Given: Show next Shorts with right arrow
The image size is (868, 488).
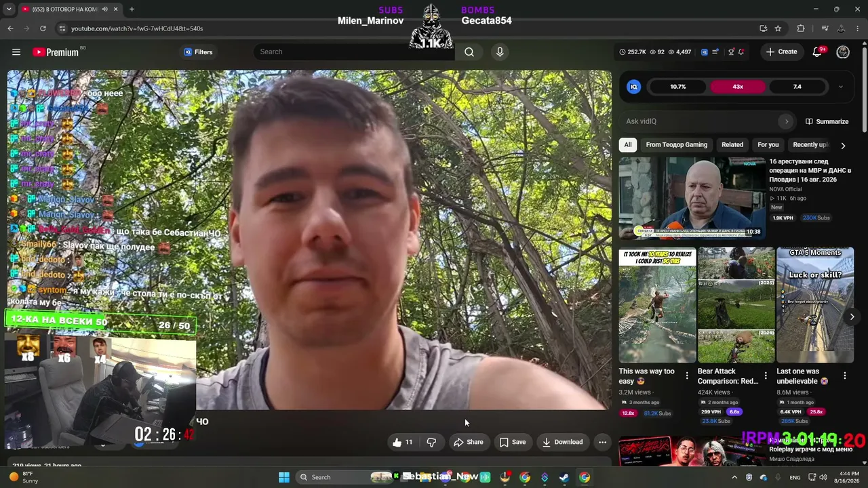Looking at the screenshot, I should [852, 317].
